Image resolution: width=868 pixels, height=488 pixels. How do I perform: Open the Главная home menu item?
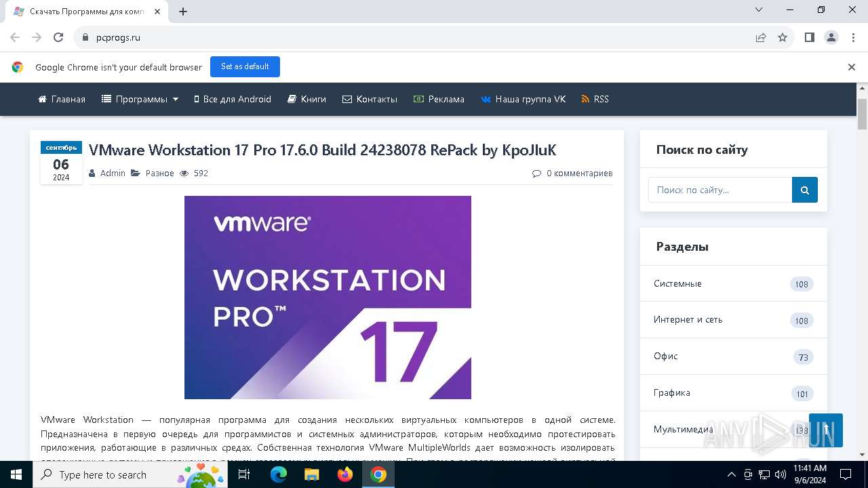point(62,99)
